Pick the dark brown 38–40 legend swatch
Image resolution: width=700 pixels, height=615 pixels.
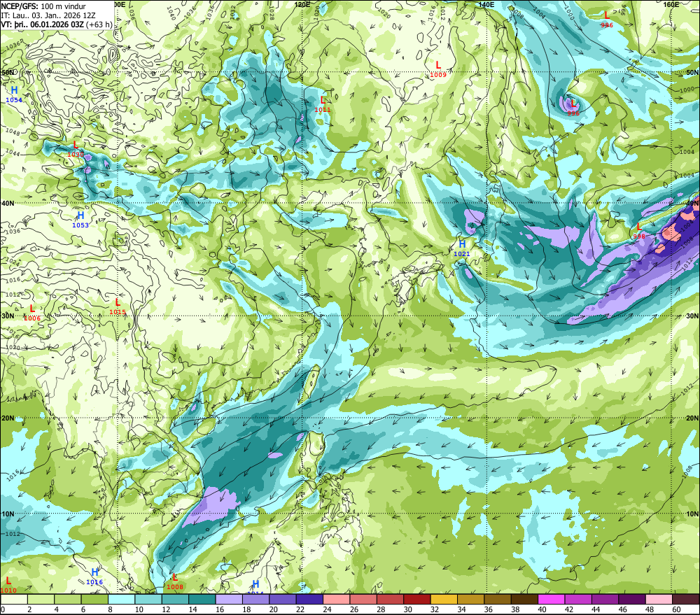pos(525,599)
